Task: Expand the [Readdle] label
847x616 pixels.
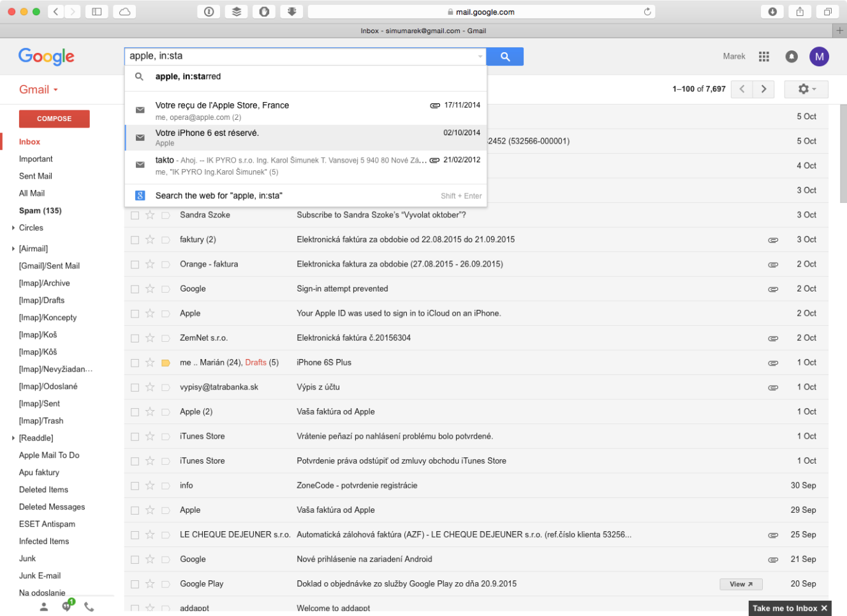Action: pos(13,438)
